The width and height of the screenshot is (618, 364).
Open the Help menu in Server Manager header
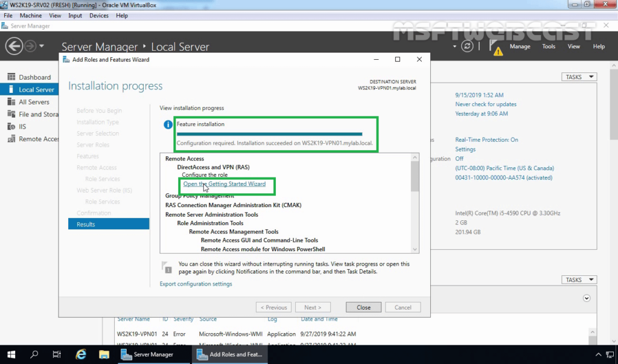(599, 46)
